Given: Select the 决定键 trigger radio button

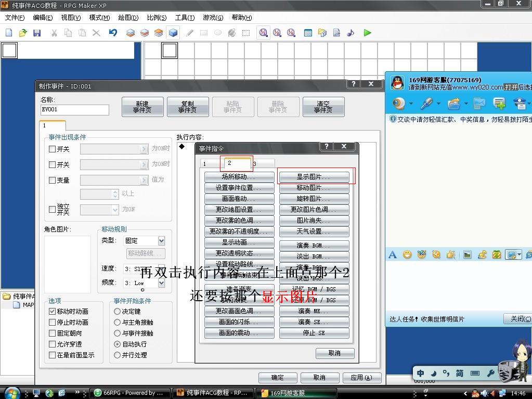Looking at the screenshot, I should [x=118, y=311].
